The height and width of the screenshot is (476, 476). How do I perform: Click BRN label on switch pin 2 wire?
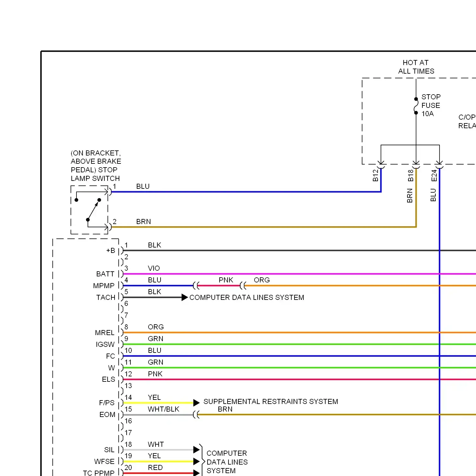[143, 221]
